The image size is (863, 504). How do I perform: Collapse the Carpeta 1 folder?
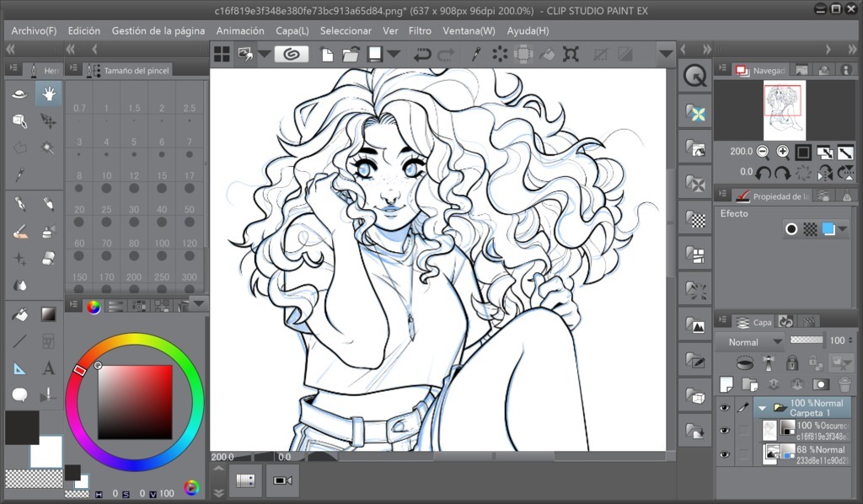point(762,408)
